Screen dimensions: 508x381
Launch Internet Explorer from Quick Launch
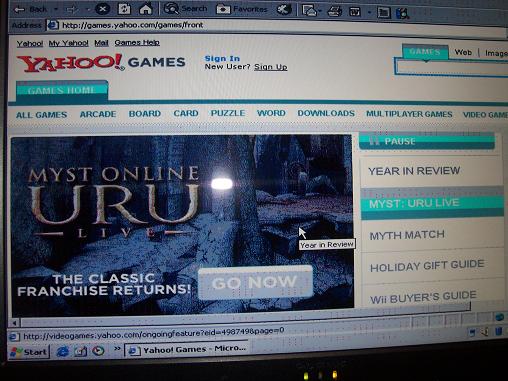pyautogui.click(x=62, y=351)
